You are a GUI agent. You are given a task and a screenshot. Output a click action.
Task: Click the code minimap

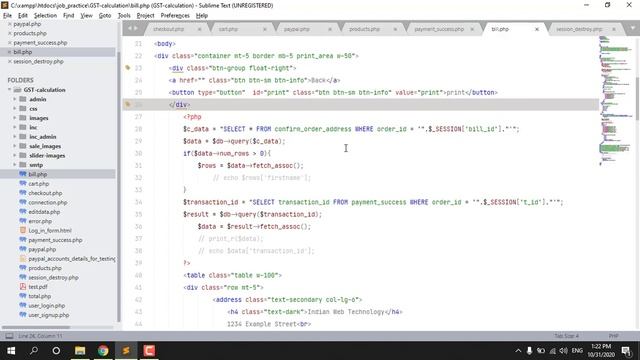(x=616, y=100)
